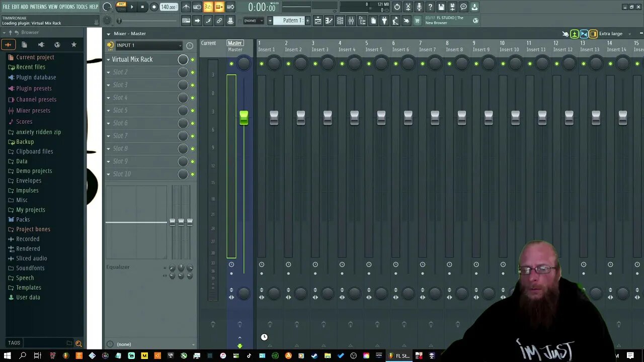The width and height of the screenshot is (644, 362).
Task: Mute Insert 5 with its green light
Action: click(369, 64)
